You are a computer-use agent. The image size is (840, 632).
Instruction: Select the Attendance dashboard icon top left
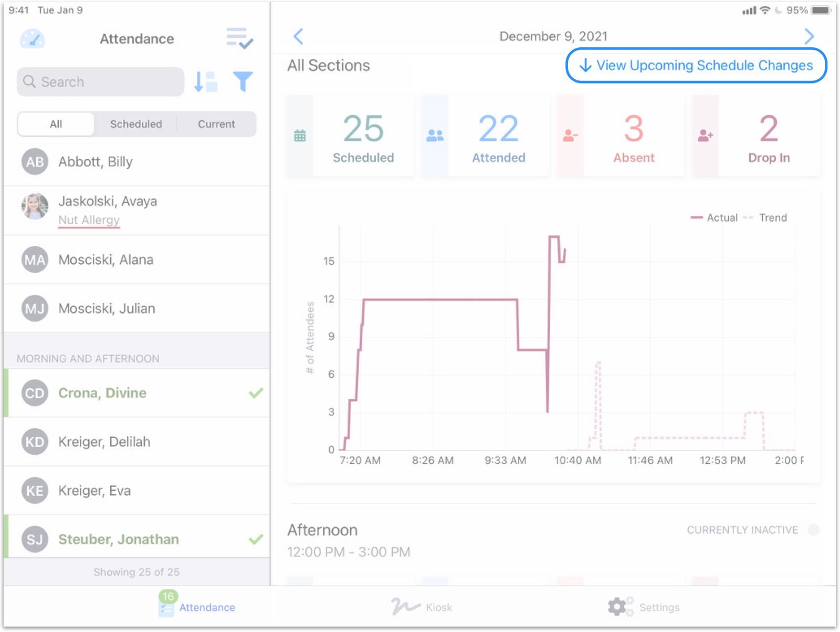[33, 38]
